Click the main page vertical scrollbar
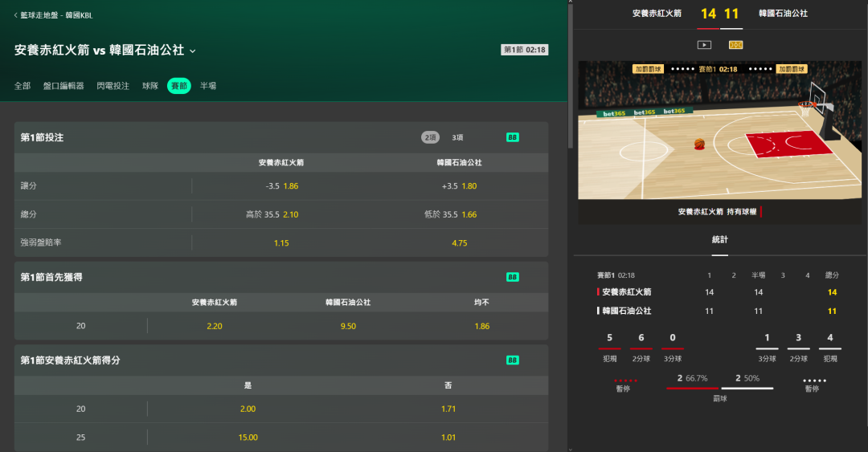The image size is (868, 452). (x=570, y=76)
